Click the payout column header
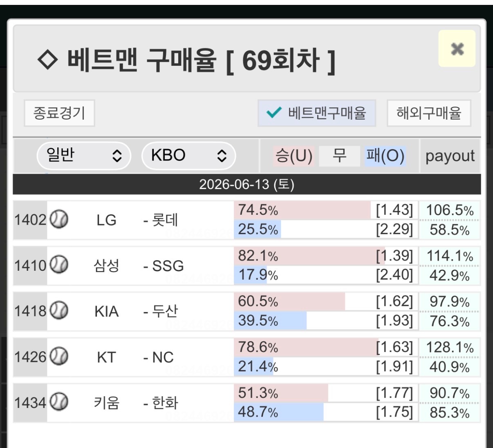 tap(450, 156)
